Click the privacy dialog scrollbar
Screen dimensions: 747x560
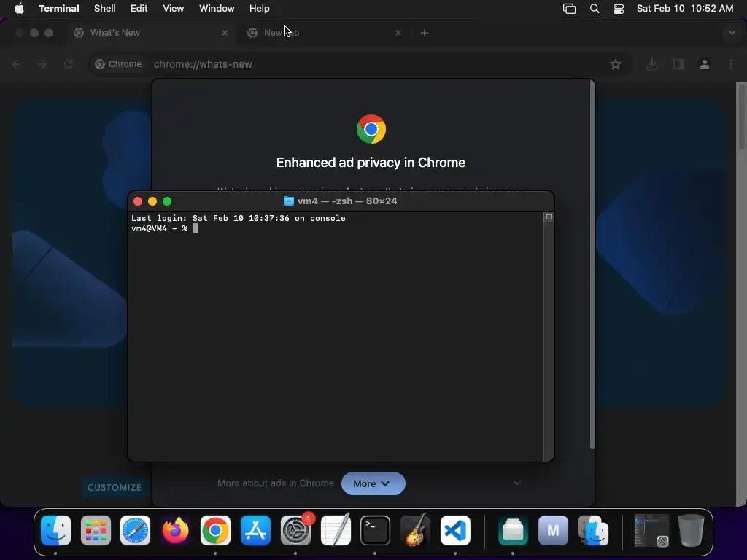pos(592,265)
